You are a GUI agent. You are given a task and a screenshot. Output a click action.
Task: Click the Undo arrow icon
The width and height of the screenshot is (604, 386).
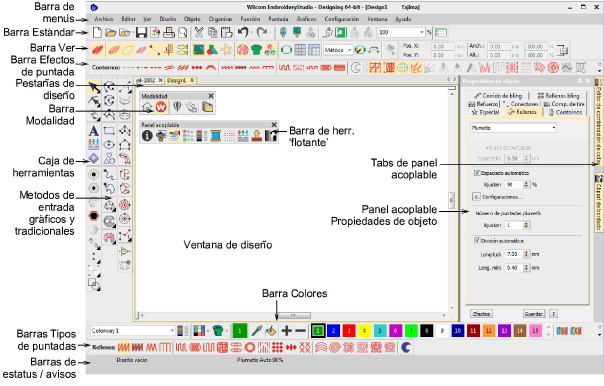[x=243, y=32]
